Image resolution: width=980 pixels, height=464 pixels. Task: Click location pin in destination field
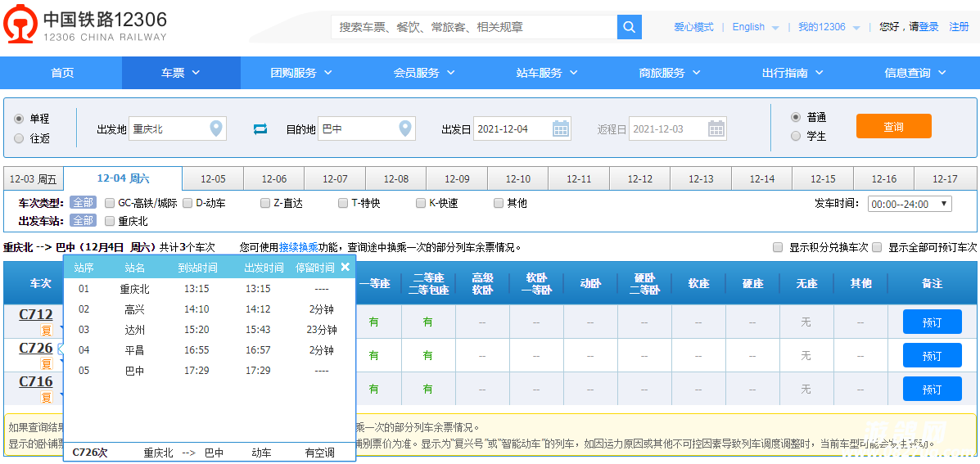[x=404, y=128]
